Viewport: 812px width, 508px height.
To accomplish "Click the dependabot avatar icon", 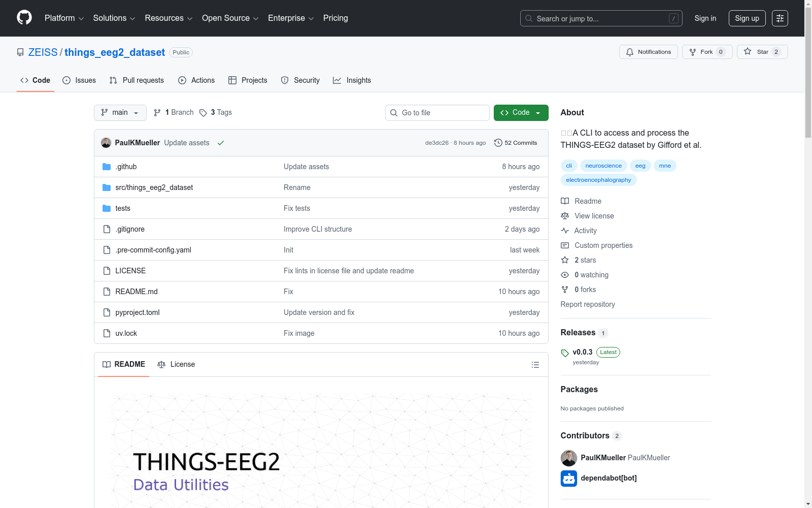I will (x=569, y=479).
